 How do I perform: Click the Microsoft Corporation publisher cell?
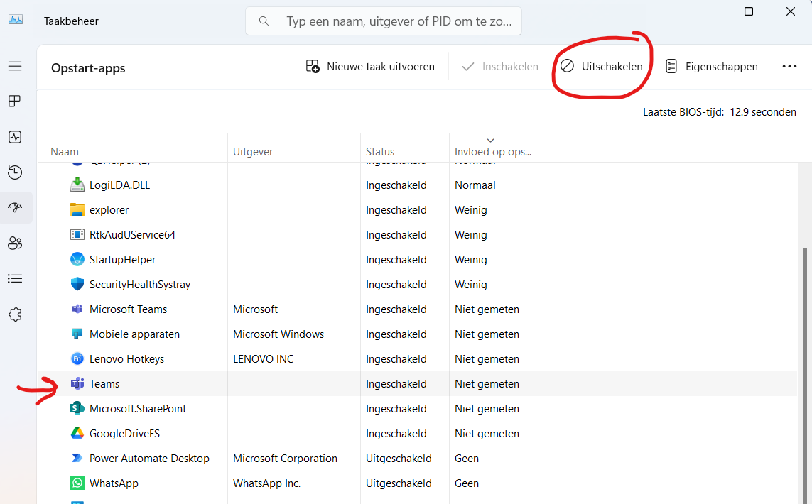[x=286, y=459]
